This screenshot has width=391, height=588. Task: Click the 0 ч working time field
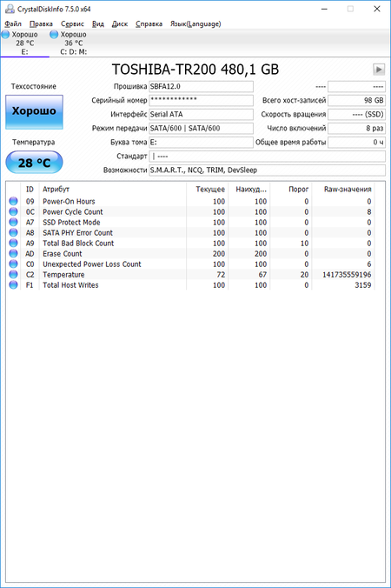pyautogui.click(x=356, y=142)
